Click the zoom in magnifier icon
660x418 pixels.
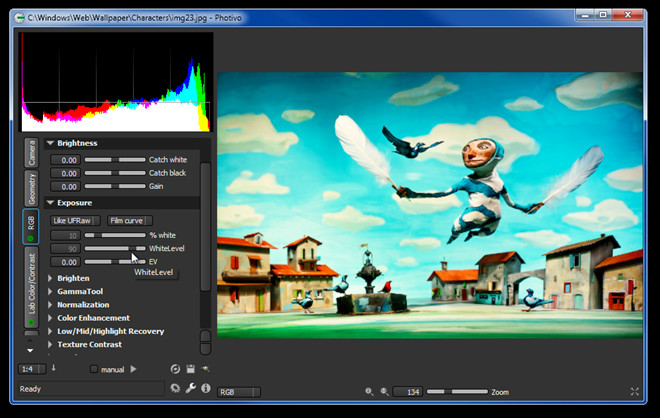pyautogui.click(x=384, y=392)
